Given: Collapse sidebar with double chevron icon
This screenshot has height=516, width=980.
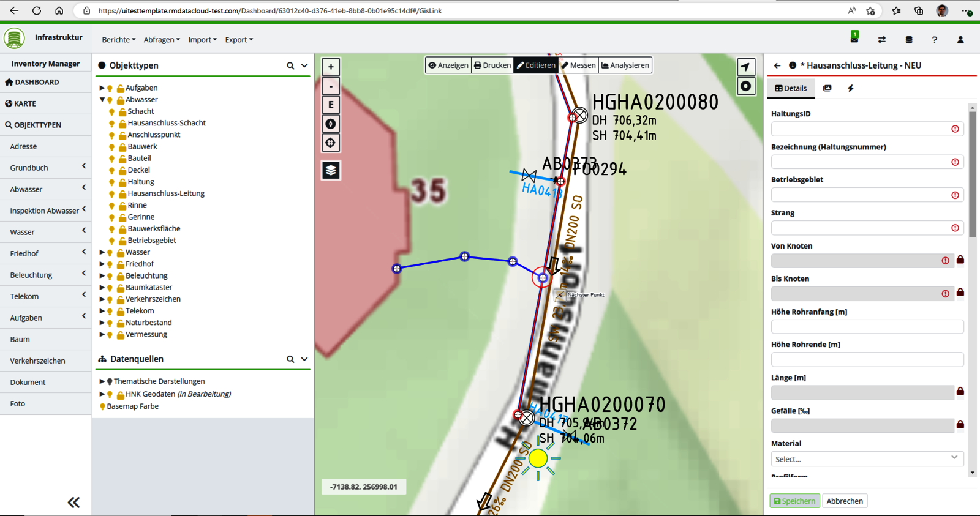Looking at the screenshot, I should pyautogui.click(x=73, y=503).
